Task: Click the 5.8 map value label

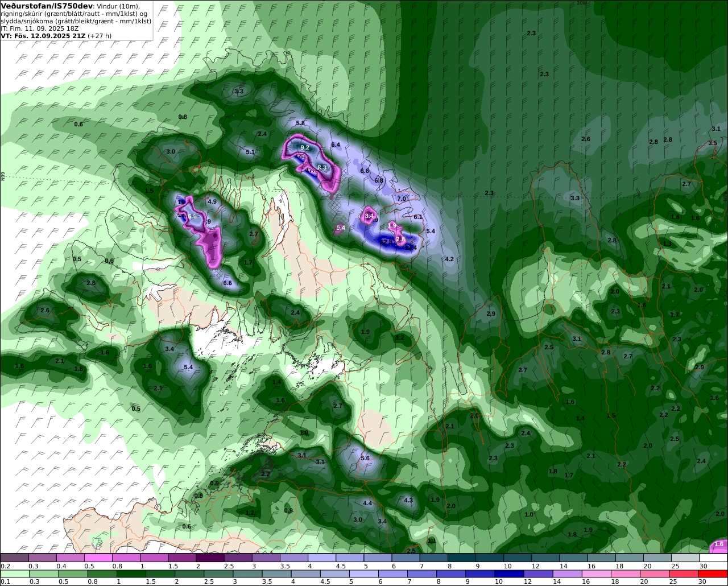Action: point(300,123)
